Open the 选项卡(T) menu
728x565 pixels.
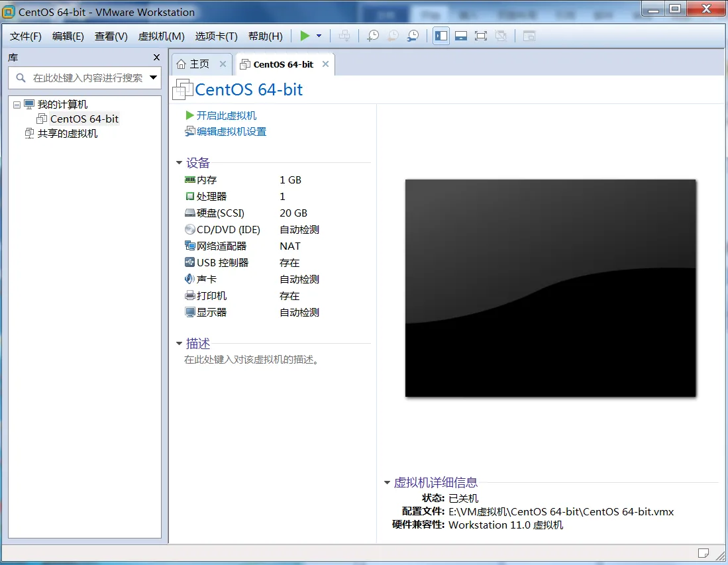pyautogui.click(x=216, y=36)
